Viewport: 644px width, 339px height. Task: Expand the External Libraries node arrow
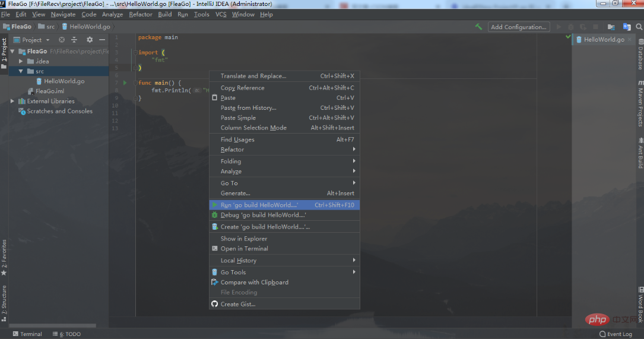[x=12, y=101]
